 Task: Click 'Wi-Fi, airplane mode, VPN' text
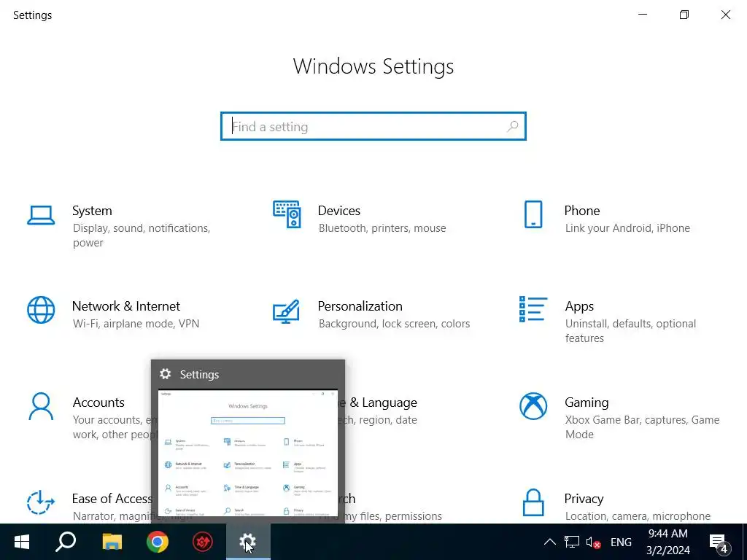point(136,324)
